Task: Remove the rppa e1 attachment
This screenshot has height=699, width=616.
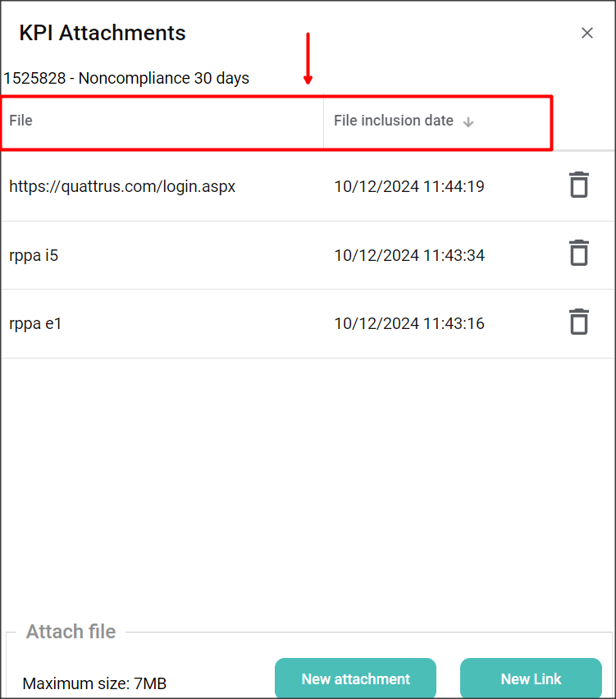Action: 579,322
